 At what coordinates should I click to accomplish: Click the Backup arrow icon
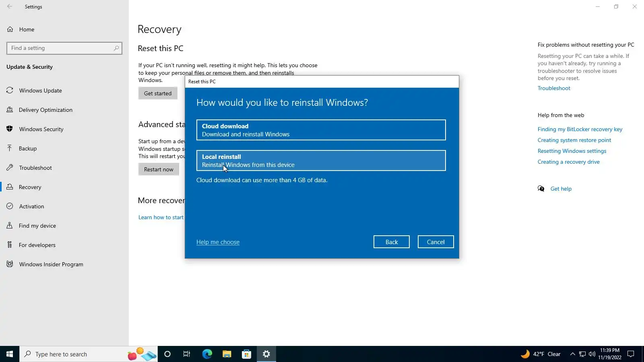(x=10, y=148)
